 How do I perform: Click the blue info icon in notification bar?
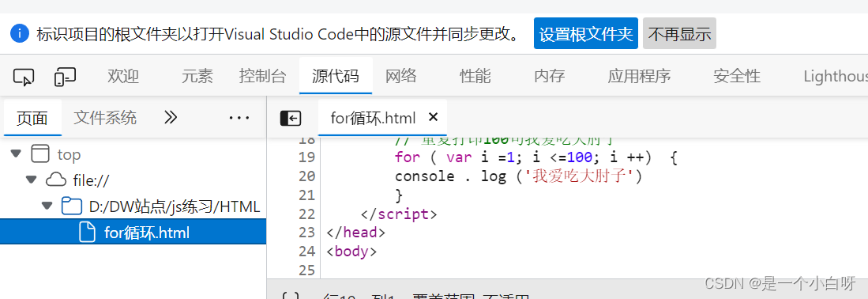pos(20,34)
